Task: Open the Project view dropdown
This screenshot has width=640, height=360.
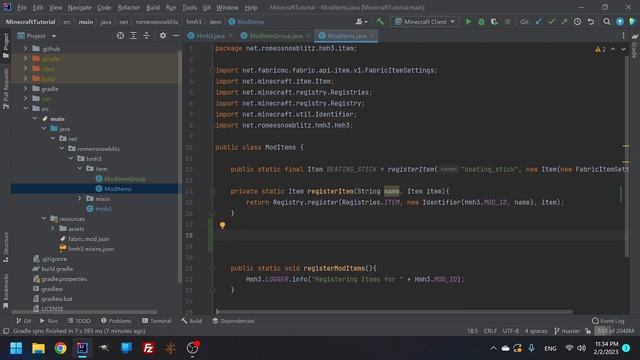Action: point(37,36)
